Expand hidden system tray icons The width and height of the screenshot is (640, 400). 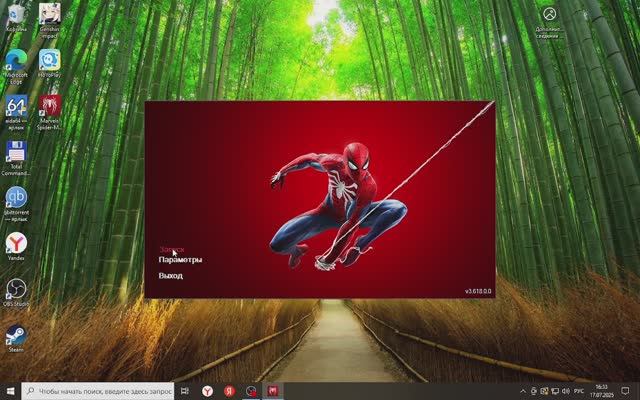pos(523,391)
